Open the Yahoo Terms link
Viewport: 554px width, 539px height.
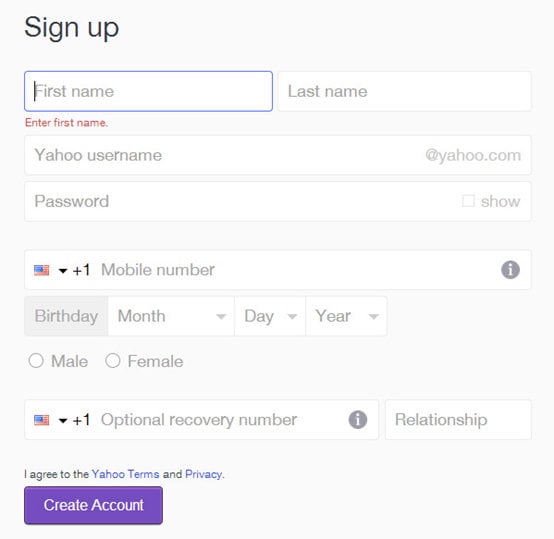(125, 474)
